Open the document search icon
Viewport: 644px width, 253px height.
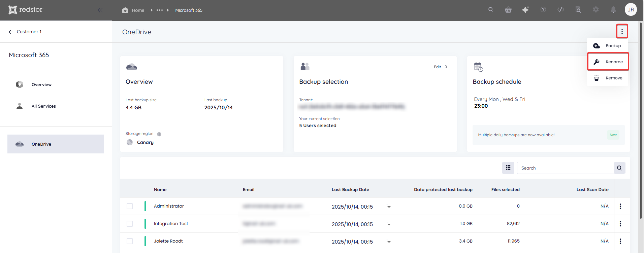click(578, 9)
